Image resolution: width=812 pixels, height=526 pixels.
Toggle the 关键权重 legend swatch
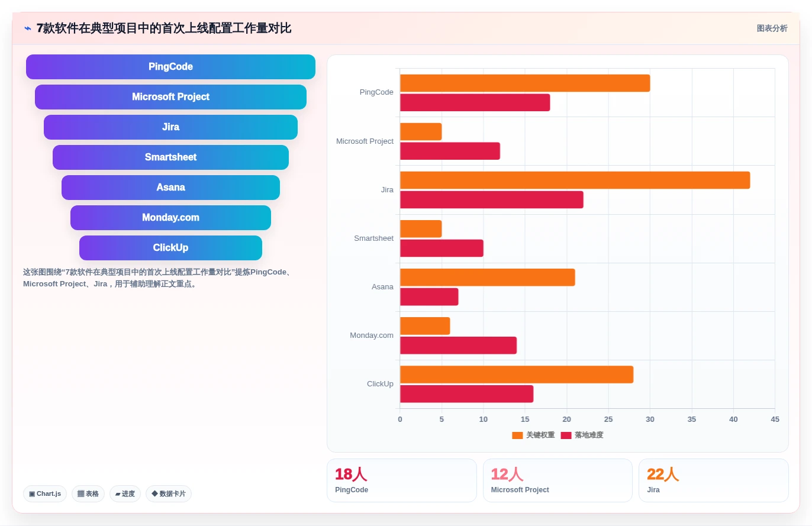pyautogui.click(x=517, y=435)
